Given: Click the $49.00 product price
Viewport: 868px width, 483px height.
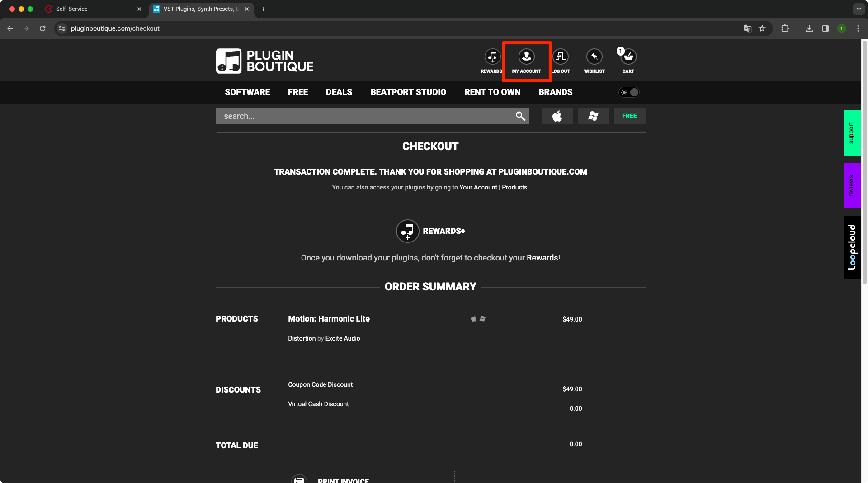Looking at the screenshot, I should click(x=572, y=319).
